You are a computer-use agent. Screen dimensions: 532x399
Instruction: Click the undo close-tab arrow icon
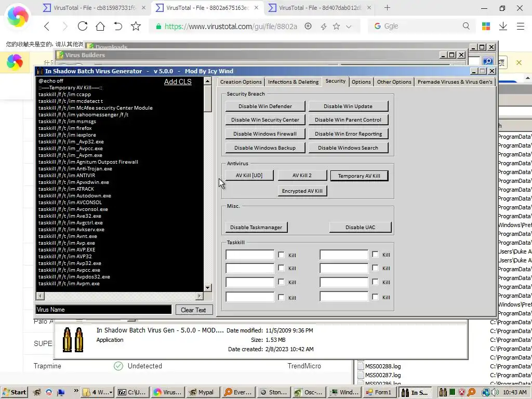pyautogui.click(x=118, y=26)
